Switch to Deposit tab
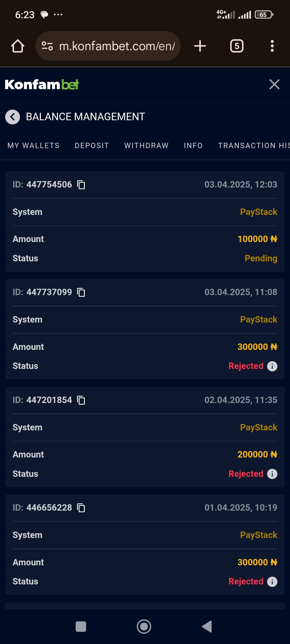Viewport: 290px width, 644px height. click(x=92, y=146)
